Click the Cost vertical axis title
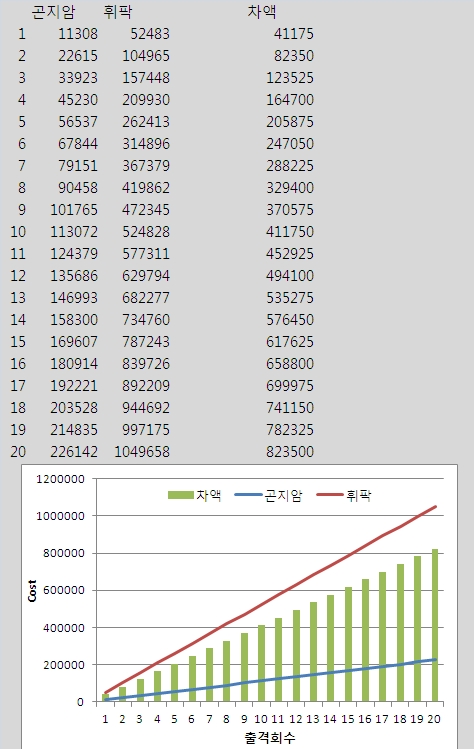The image size is (474, 749). tap(32, 590)
